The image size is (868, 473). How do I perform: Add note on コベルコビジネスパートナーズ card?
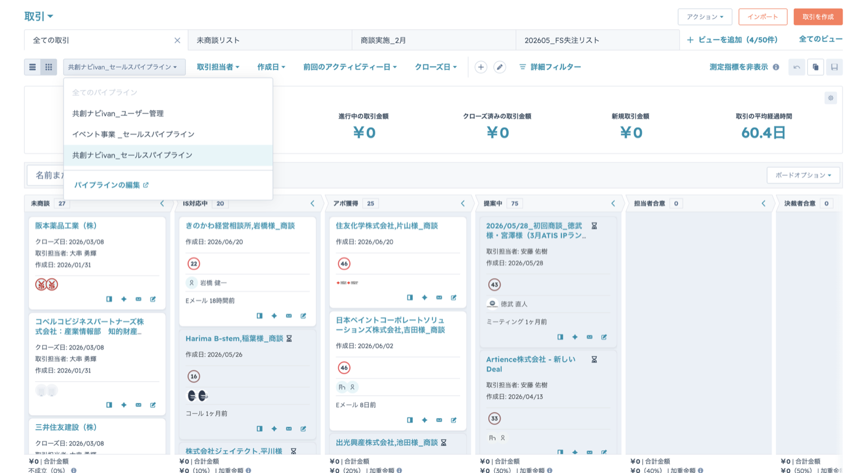(x=153, y=405)
